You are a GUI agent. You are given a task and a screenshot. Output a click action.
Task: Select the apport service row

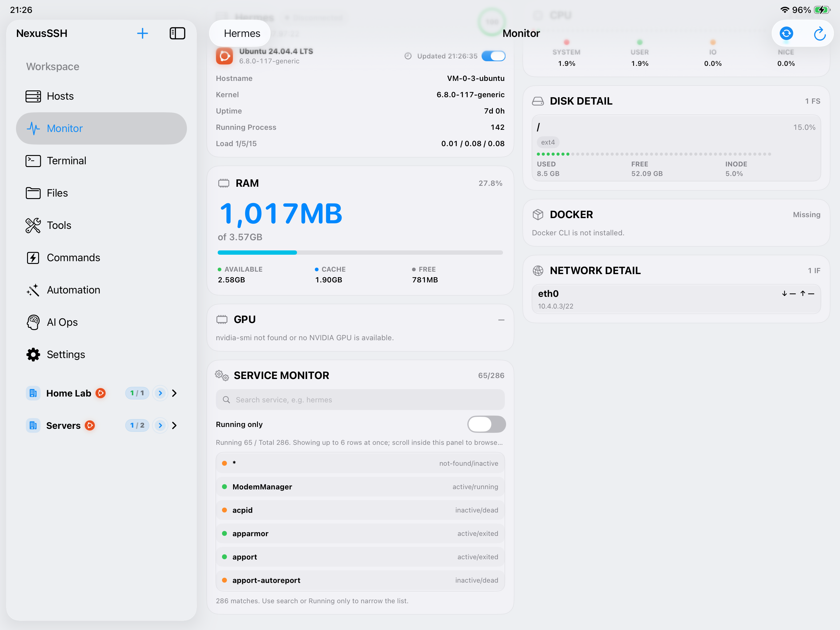(360, 557)
